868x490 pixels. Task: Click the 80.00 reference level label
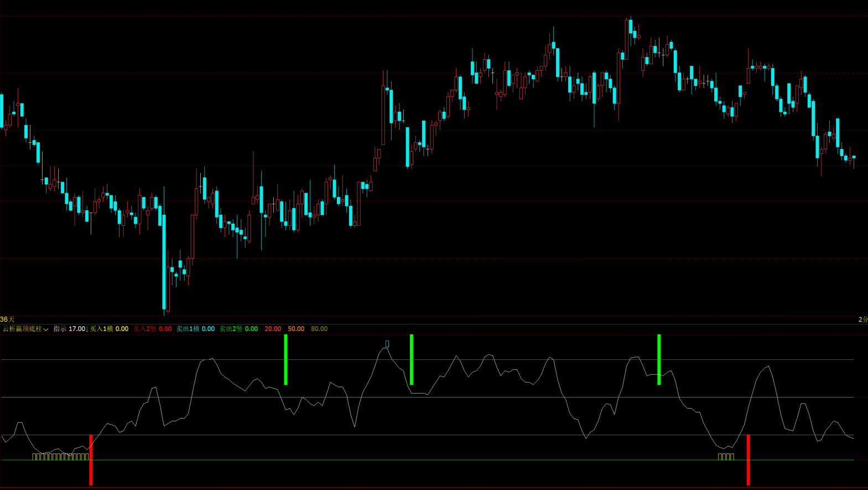(x=319, y=329)
